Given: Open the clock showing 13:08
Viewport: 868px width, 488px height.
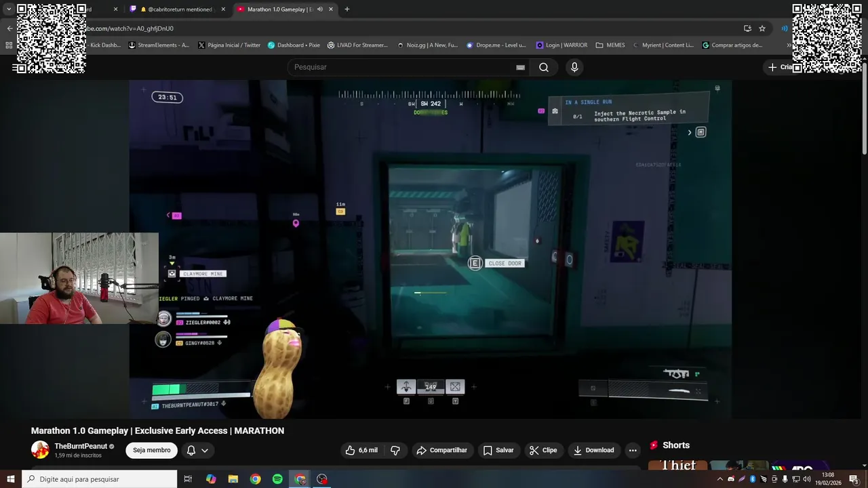Looking at the screenshot, I should [827, 479].
